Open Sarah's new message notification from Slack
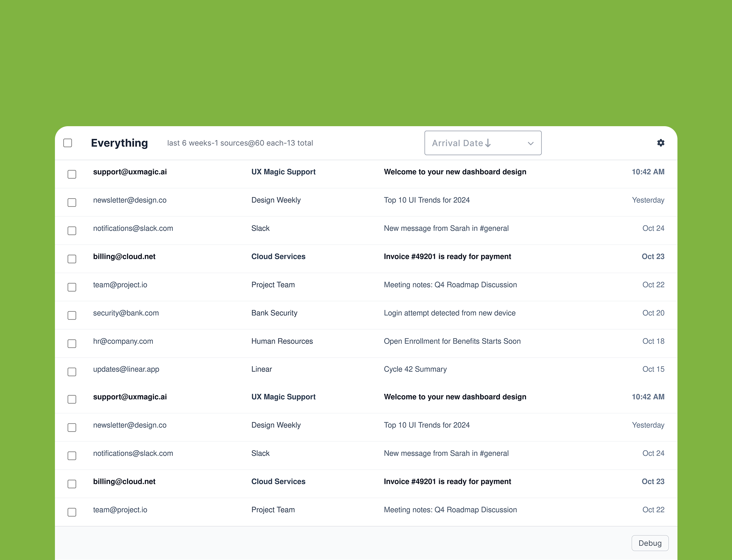732x560 pixels. coord(446,228)
